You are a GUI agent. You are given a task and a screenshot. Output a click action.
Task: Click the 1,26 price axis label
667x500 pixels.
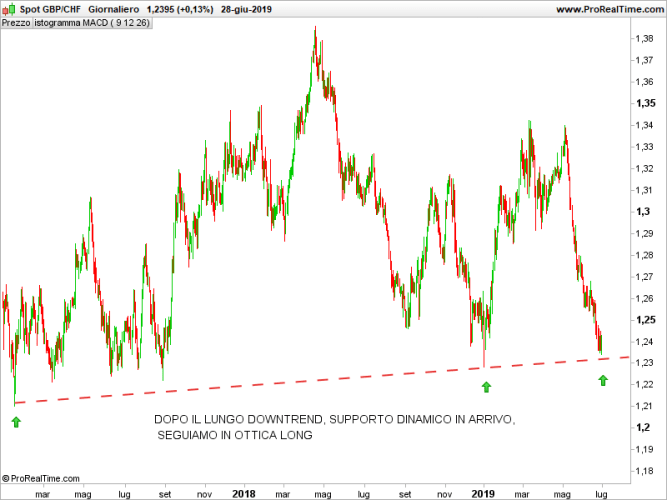(644, 298)
